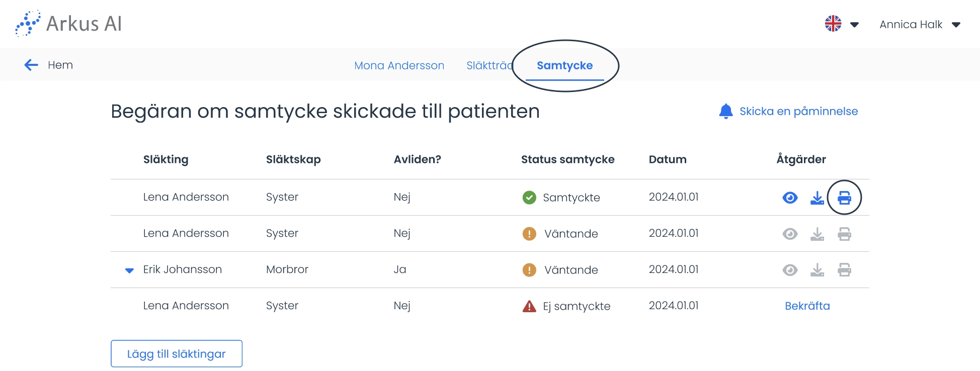Click printer icon in Erik Johansson row
The image size is (980, 371).
click(x=844, y=270)
